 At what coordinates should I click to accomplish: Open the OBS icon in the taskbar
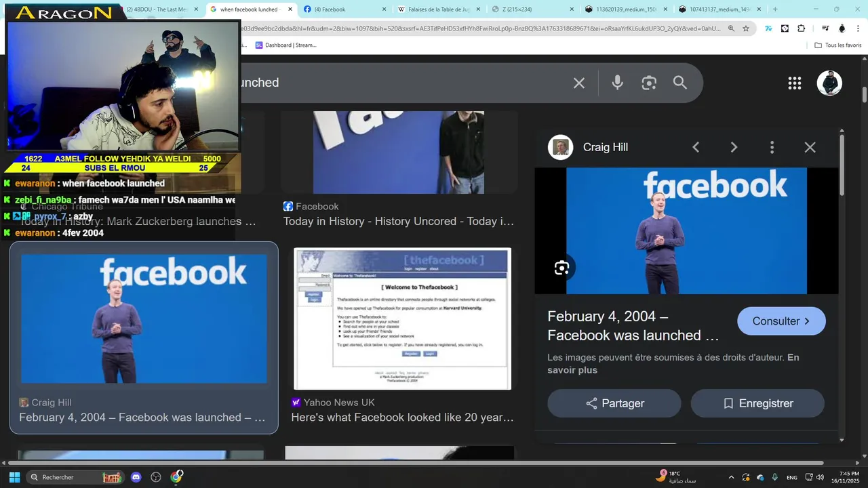156,477
